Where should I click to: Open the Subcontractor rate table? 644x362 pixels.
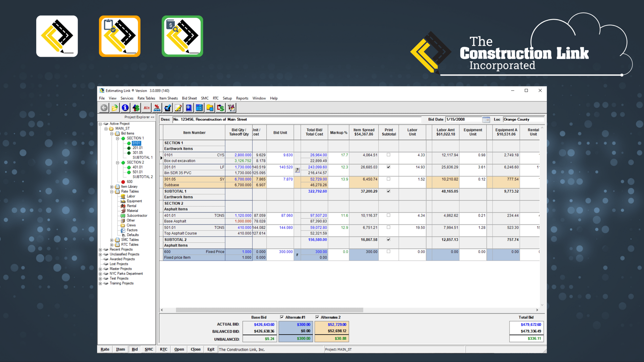click(123, 215)
